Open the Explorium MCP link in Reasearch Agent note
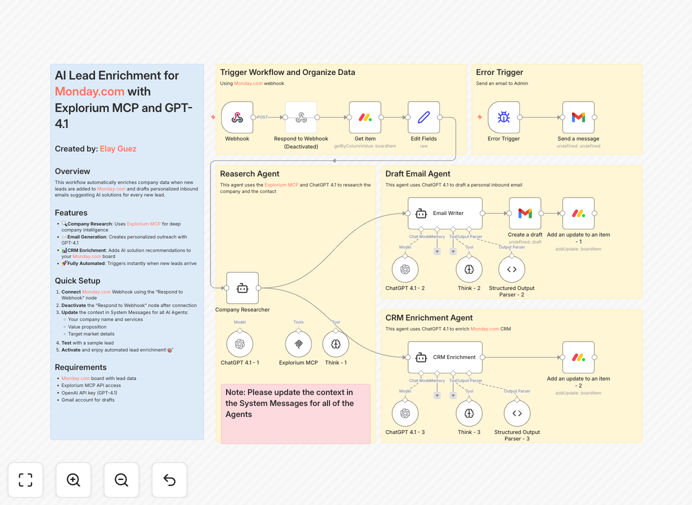 point(282,185)
